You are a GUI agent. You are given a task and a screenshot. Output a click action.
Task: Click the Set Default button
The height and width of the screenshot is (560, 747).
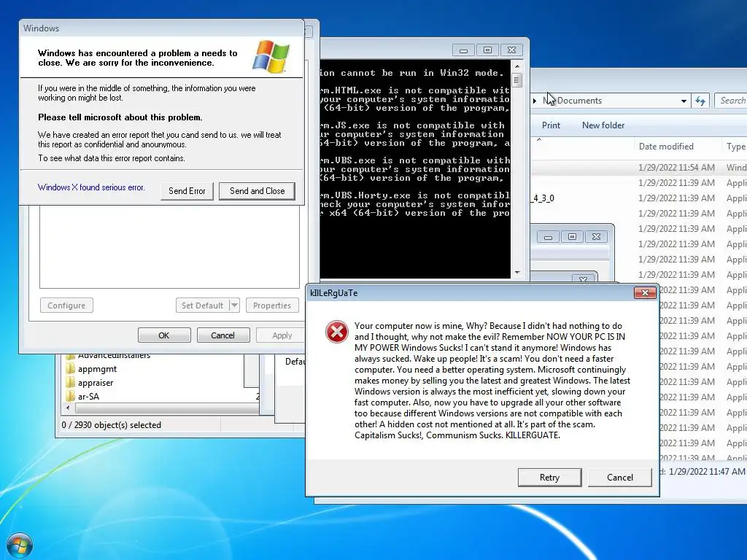pyautogui.click(x=203, y=306)
